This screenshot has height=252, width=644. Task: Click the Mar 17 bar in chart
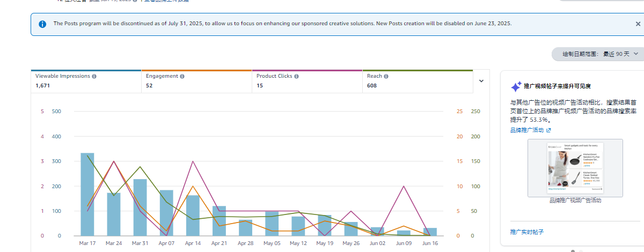(x=87, y=194)
